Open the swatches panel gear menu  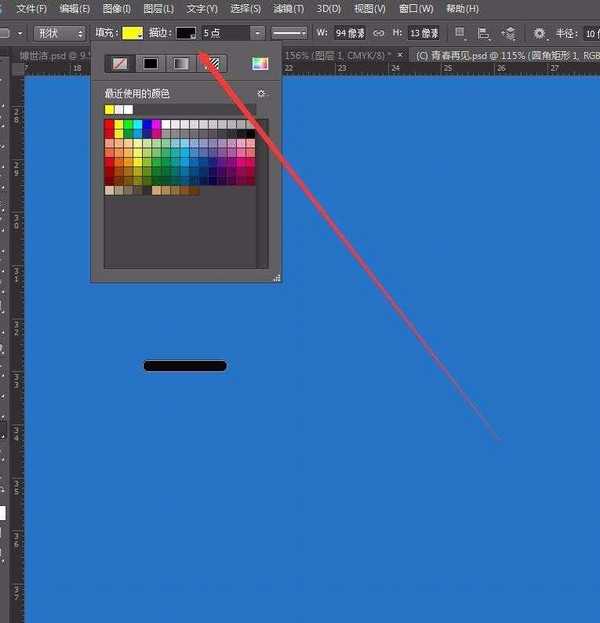coord(262,93)
